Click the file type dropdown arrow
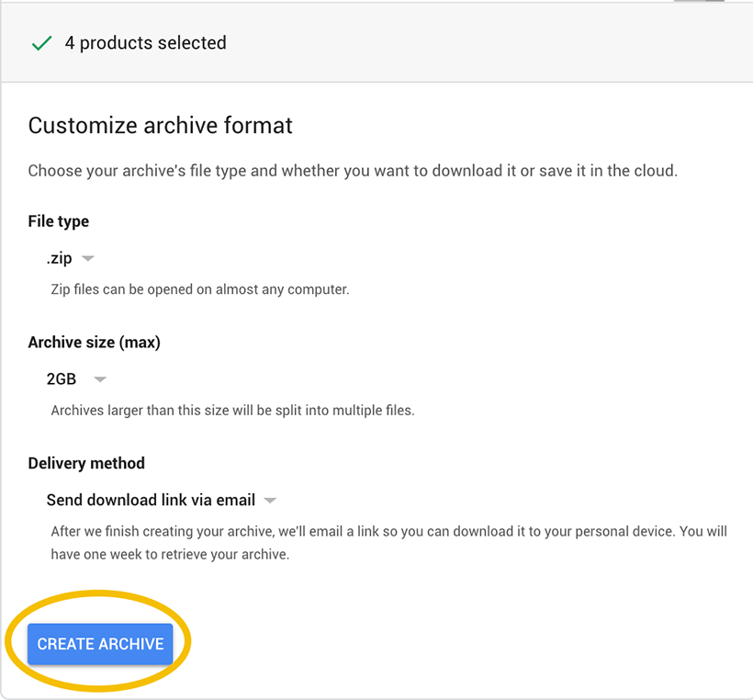 click(x=87, y=258)
